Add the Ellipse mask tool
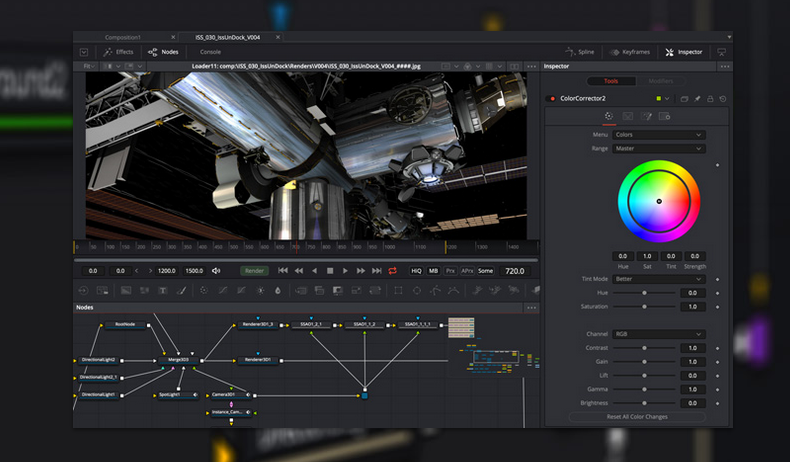This screenshot has height=462, width=790. (417, 290)
